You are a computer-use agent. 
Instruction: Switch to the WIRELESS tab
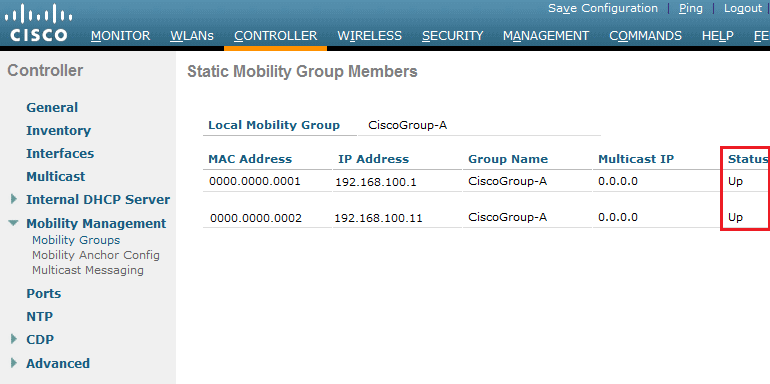tap(369, 36)
